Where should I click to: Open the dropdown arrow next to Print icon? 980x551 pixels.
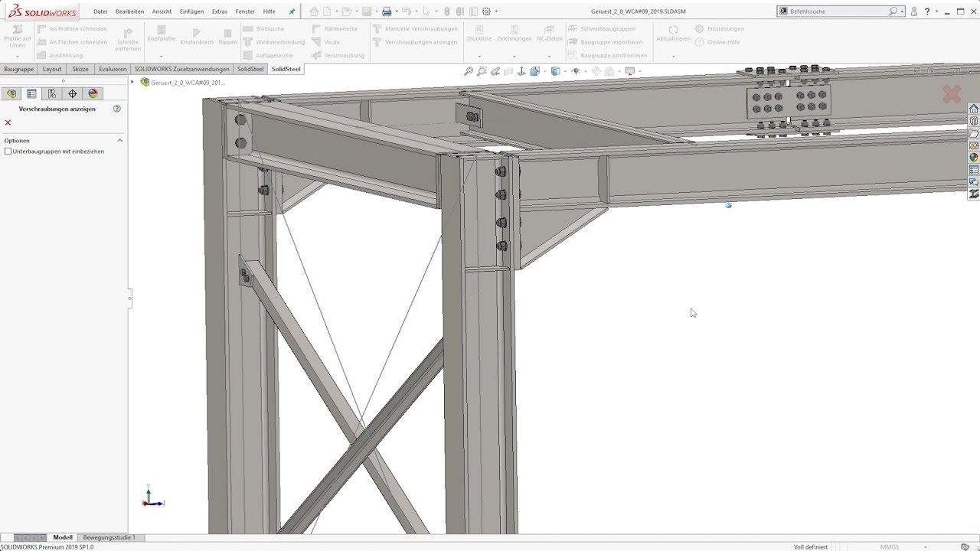(x=396, y=11)
